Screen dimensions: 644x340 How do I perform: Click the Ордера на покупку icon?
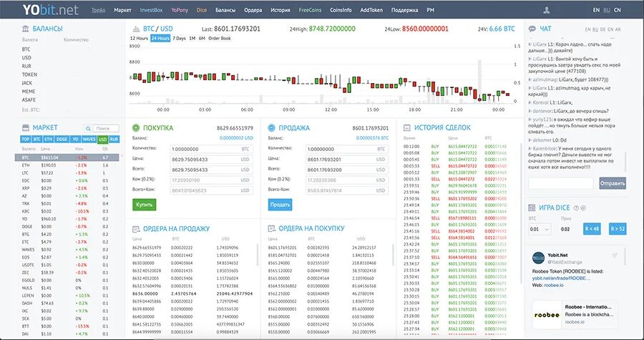pyautogui.click(x=271, y=228)
